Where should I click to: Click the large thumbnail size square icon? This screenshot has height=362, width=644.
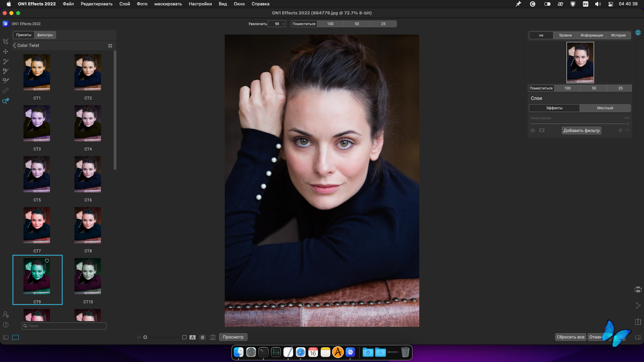coord(184,337)
